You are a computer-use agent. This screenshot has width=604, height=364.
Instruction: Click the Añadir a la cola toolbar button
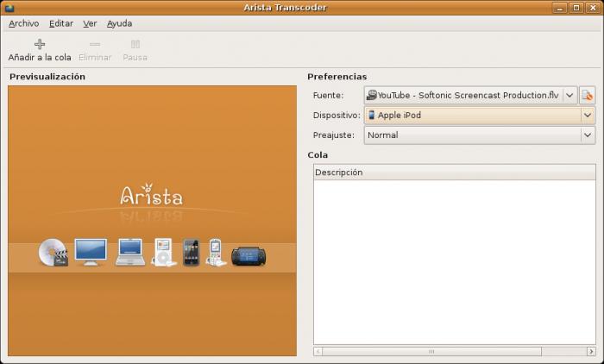[39, 50]
